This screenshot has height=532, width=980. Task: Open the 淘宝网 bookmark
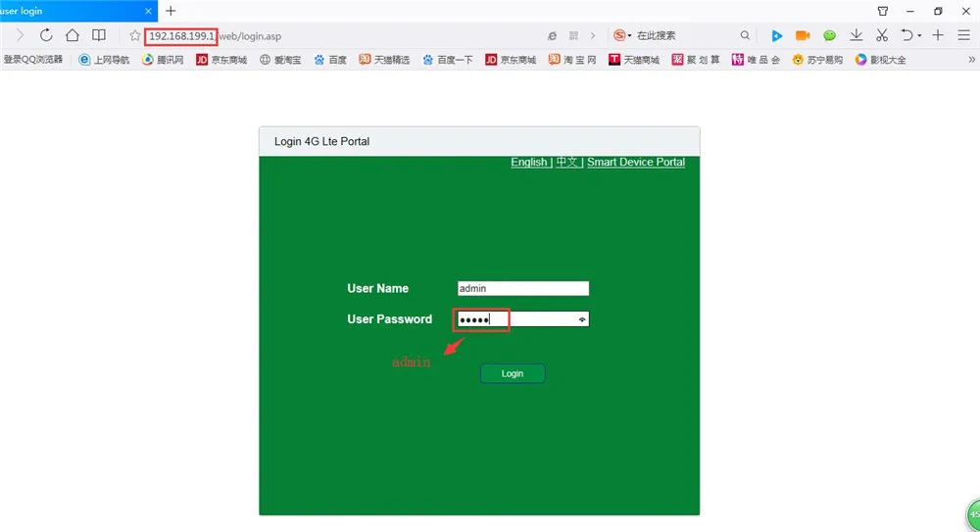point(572,60)
